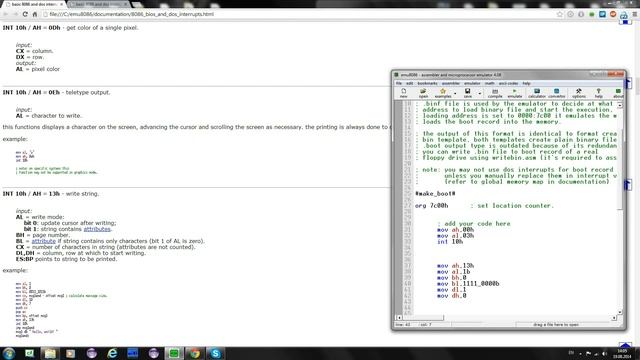
Task: Click the blue extension icon in Chrome toolbar
Action: tap(602, 14)
